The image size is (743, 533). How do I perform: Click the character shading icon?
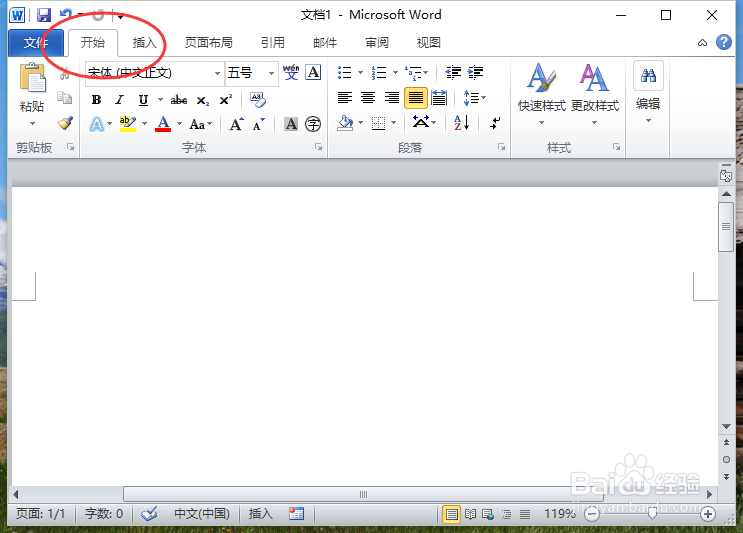(291, 124)
